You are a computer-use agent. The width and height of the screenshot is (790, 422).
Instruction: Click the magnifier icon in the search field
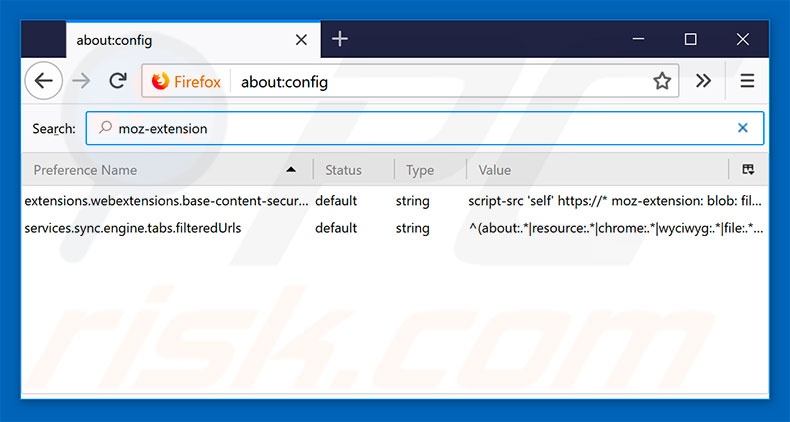coord(105,127)
